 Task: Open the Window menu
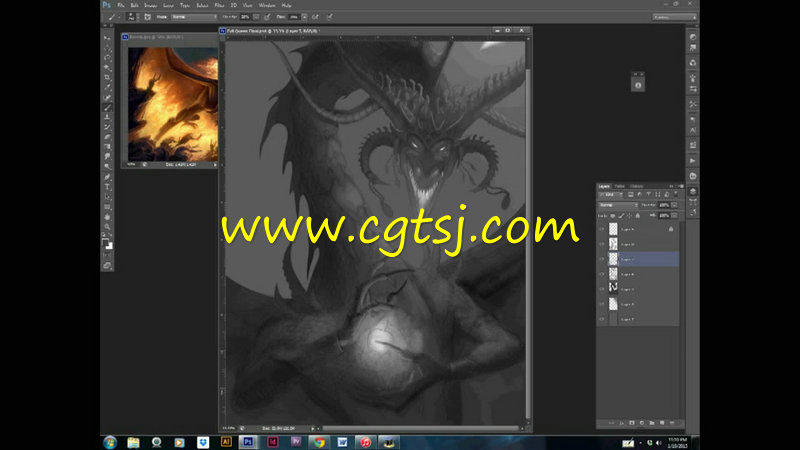[x=267, y=5]
